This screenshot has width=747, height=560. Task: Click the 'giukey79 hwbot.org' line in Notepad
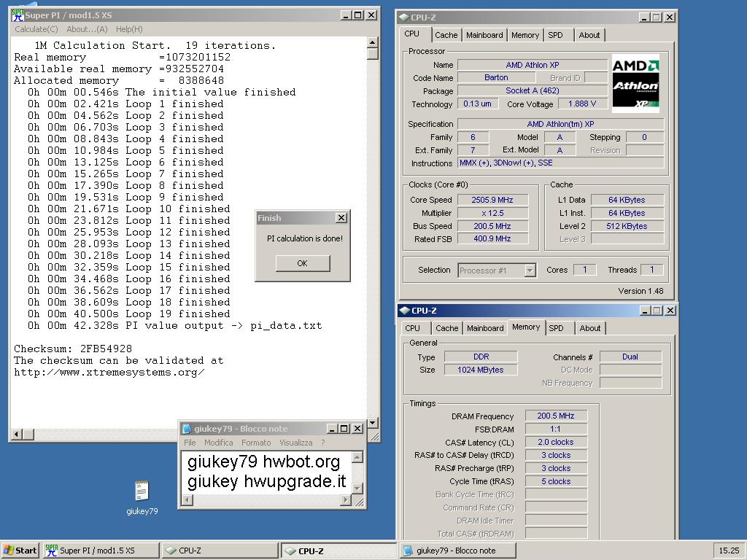263,462
